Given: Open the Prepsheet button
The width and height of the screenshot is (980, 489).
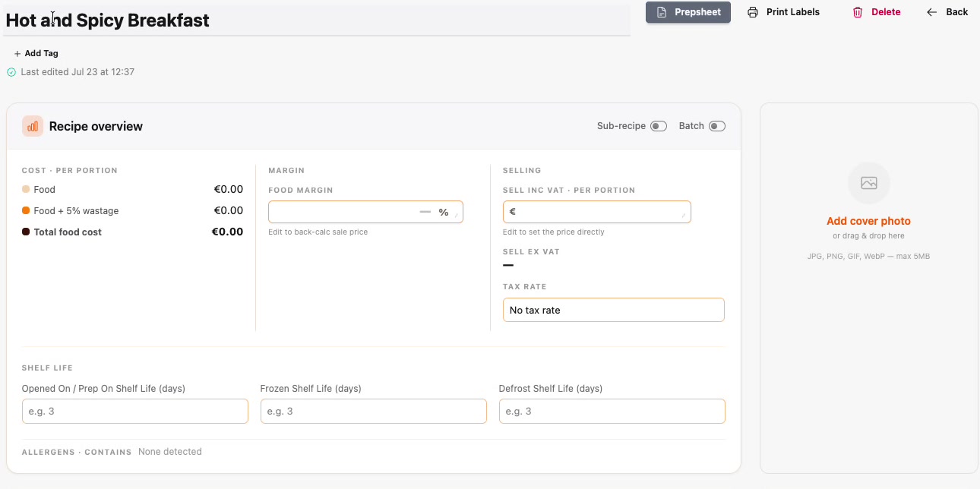Looking at the screenshot, I should [x=688, y=12].
